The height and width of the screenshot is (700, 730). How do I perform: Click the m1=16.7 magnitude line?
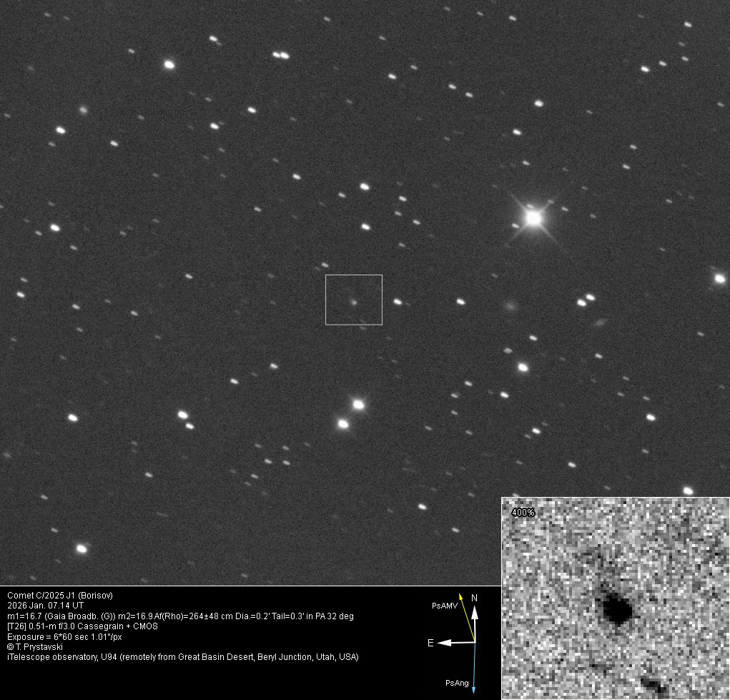click(x=180, y=616)
